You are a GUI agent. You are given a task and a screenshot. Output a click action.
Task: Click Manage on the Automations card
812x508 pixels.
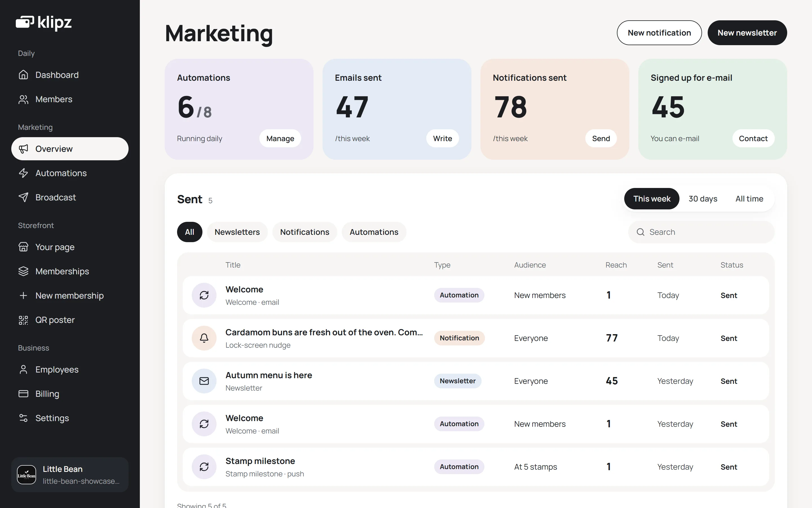click(x=280, y=138)
